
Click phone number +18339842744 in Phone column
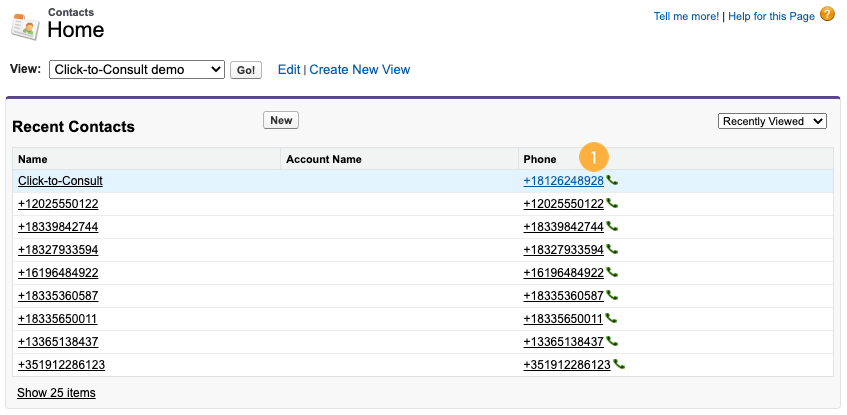pos(563,227)
